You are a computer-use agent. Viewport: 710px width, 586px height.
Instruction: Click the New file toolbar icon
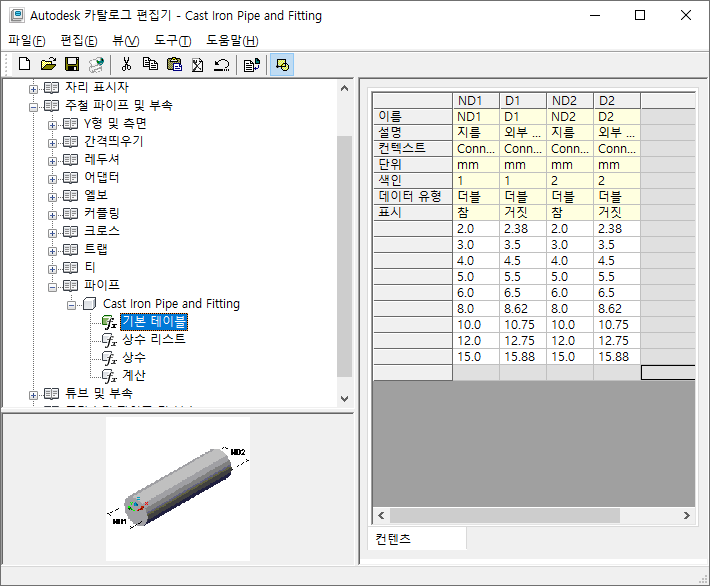click(x=24, y=65)
